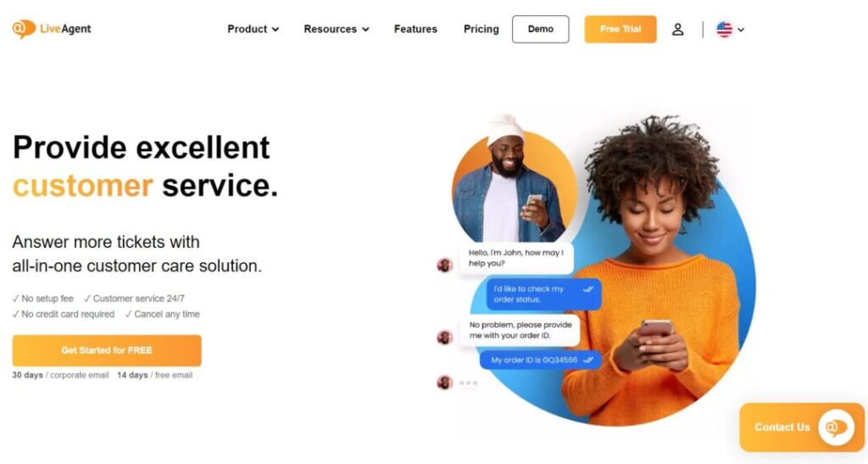Screen dimensions: 868x464
Task: Click the 'Hello, I'm John' chat bubble
Action: coord(516,258)
